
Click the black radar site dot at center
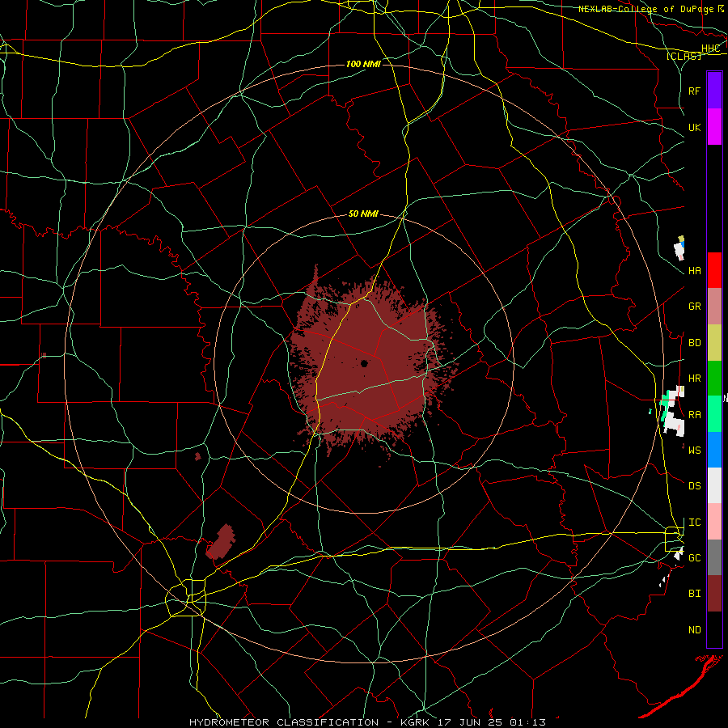[365, 363]
